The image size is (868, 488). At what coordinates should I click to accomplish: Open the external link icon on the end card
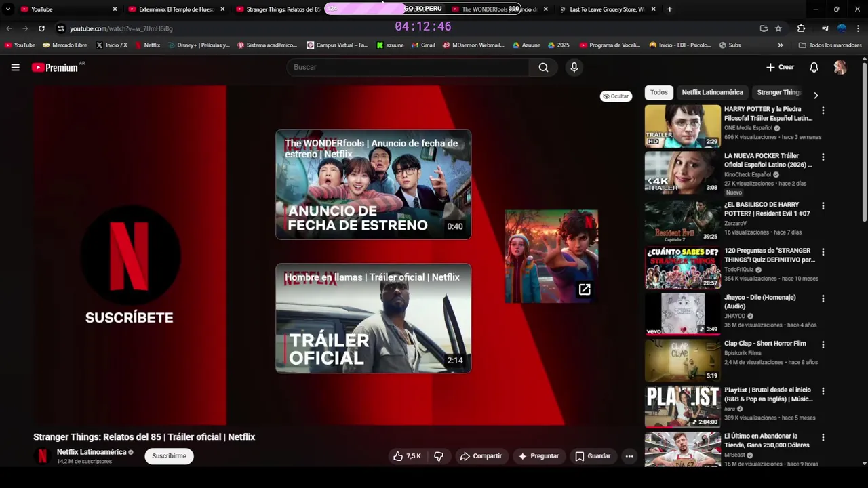585,289
